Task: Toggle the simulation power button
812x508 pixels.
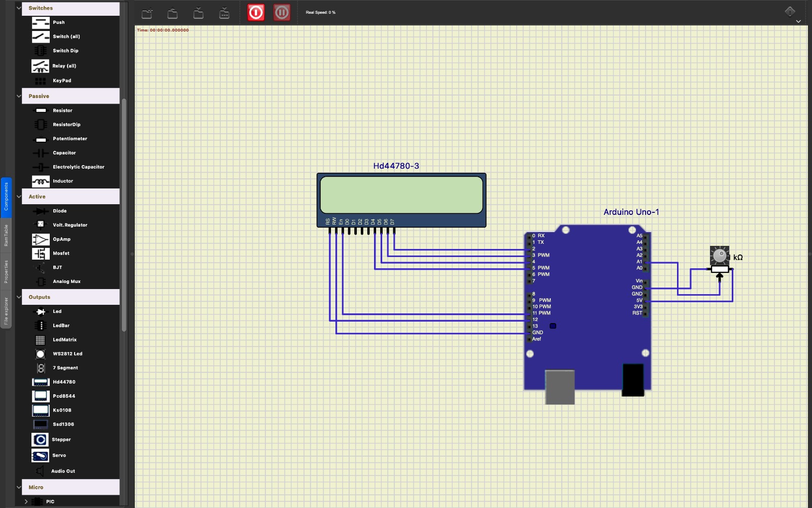Action: (256, 12)
